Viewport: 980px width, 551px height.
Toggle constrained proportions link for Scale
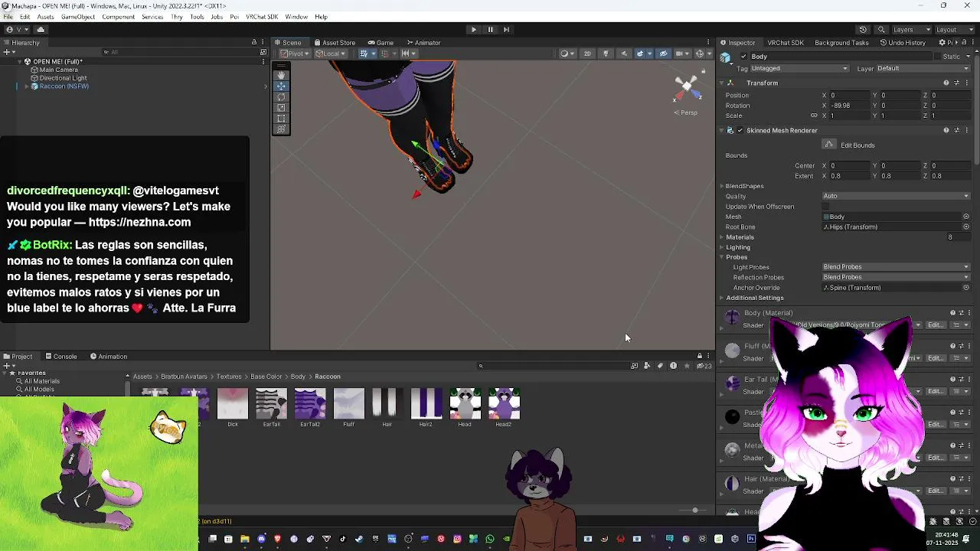(815, 116)
